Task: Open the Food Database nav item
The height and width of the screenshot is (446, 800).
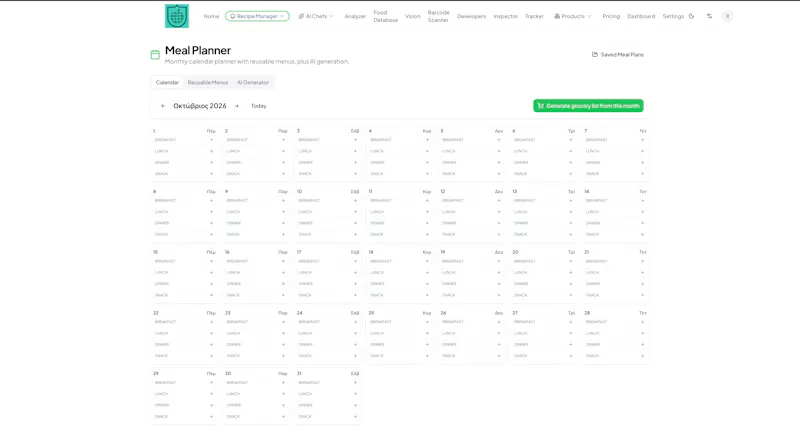Action: pos(385,16)
